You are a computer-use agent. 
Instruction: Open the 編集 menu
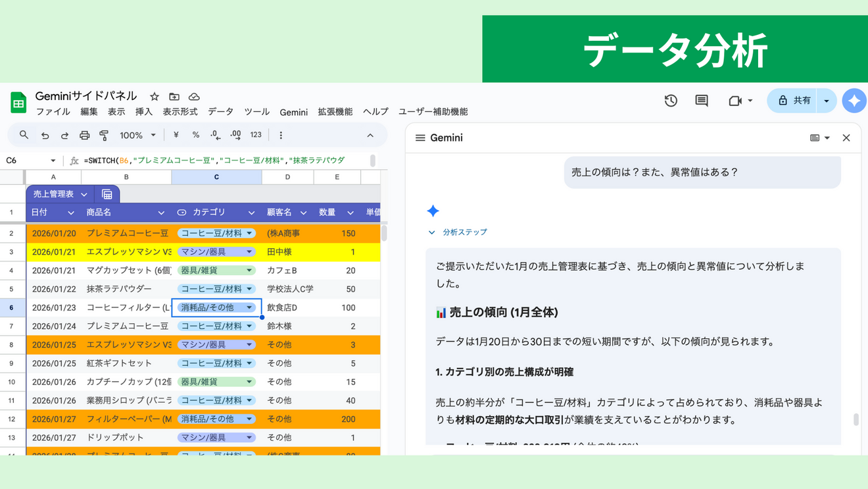point(89,112)
